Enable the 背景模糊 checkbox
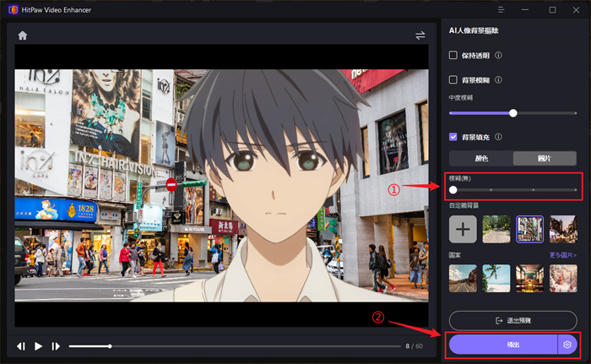The image size is (591, 364). coord(453,80)
